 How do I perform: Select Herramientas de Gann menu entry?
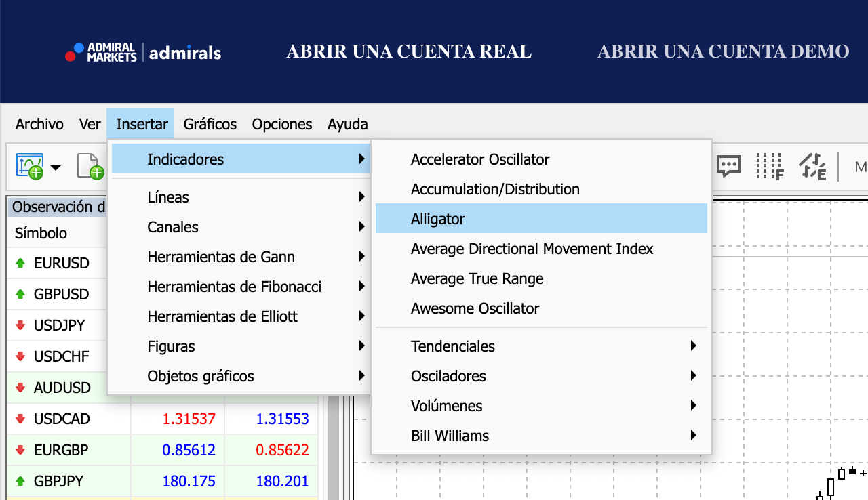tap(240, 257)
